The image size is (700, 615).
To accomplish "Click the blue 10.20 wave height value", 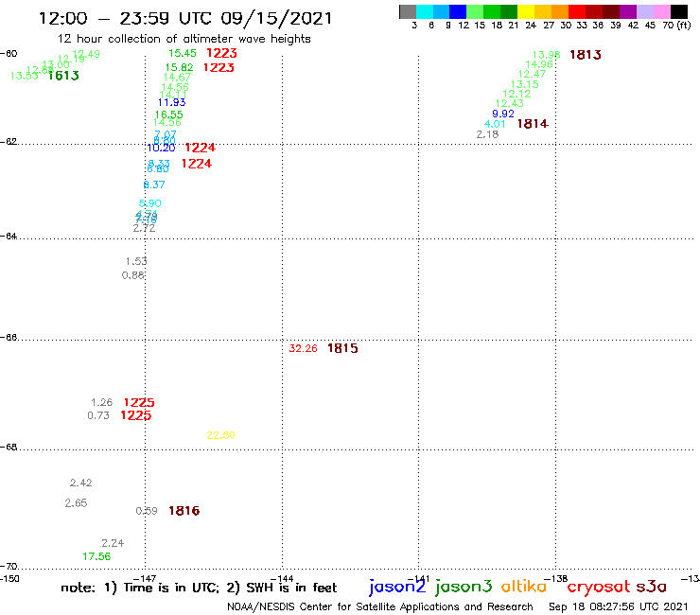I will point(161,148).
